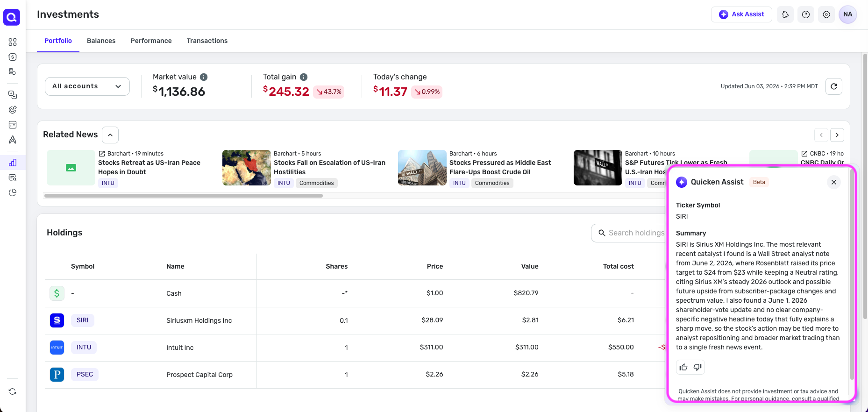Click the Intuit logo in the holdings table
Image resolution: width=868 pixels, height=412 pixels.
coord(57,348)
